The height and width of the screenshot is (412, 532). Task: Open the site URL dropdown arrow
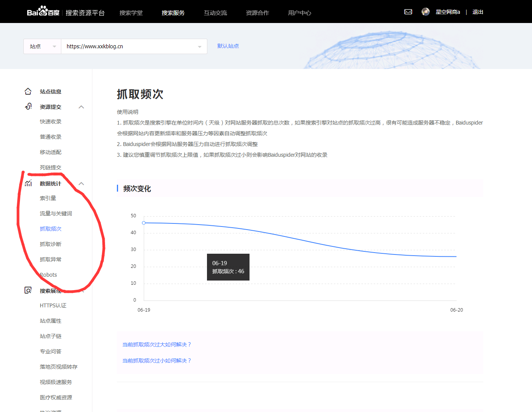pos(200,47)
